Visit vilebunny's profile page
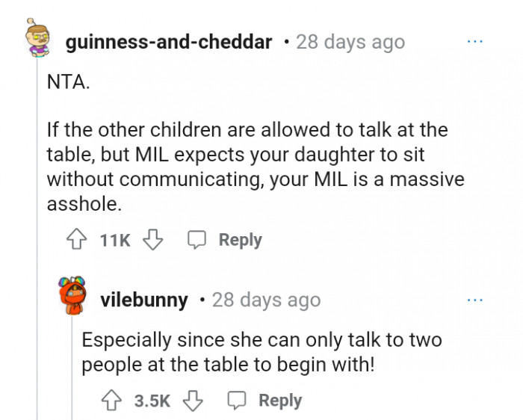The height and width of the screenshot is (420, 523). tap(144, 300)
